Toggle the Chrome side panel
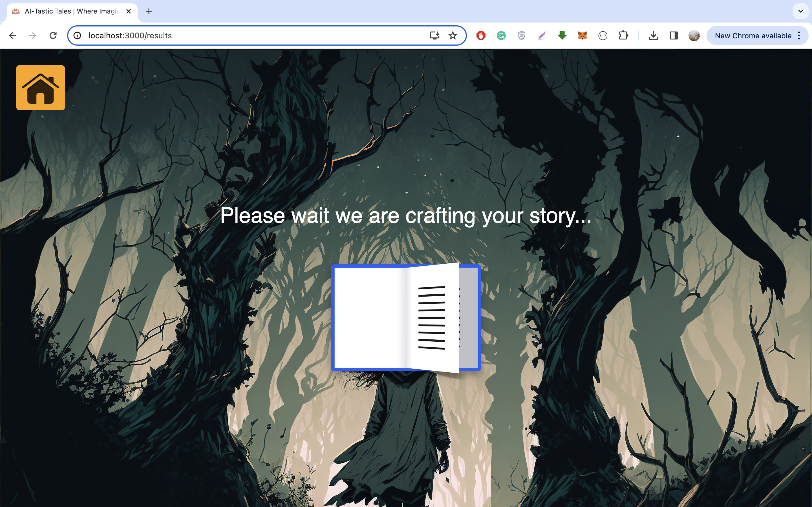This screenshot has height=507, width=812. coord(674,35)
